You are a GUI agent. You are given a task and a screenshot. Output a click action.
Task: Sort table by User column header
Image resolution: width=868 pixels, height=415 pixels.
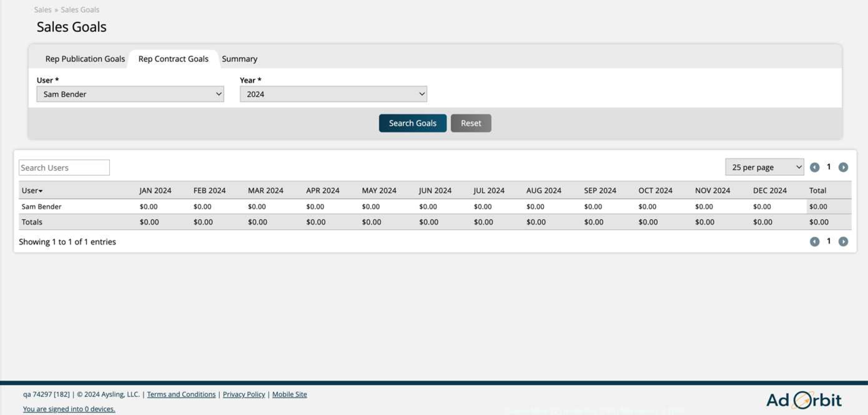32,190
